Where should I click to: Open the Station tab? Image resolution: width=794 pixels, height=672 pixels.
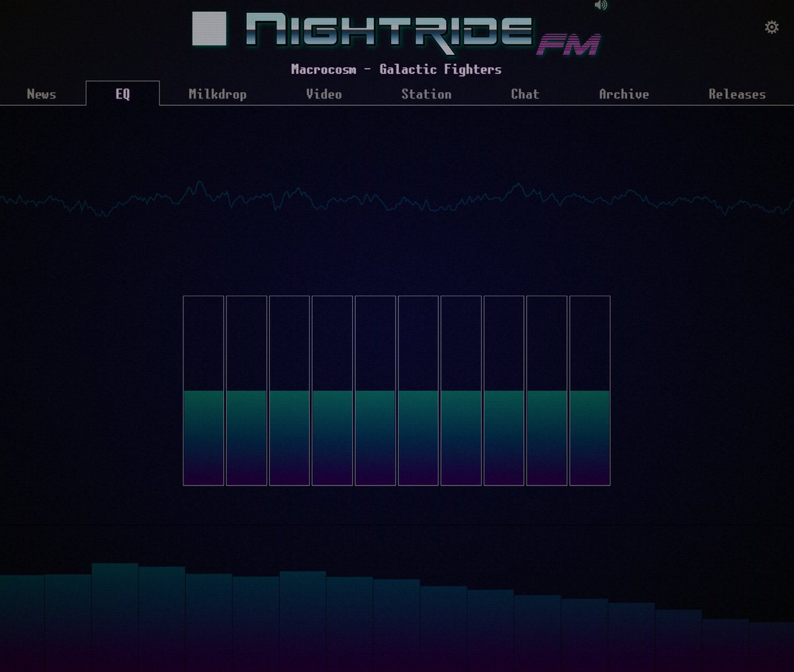click(x=426, y=94)
